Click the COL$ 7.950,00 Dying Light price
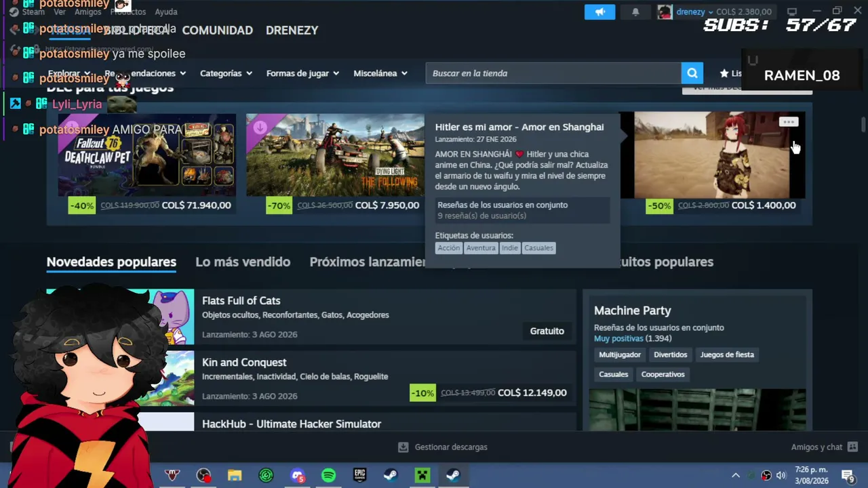Viewport: 868px width, 488px height. (387, 205)
